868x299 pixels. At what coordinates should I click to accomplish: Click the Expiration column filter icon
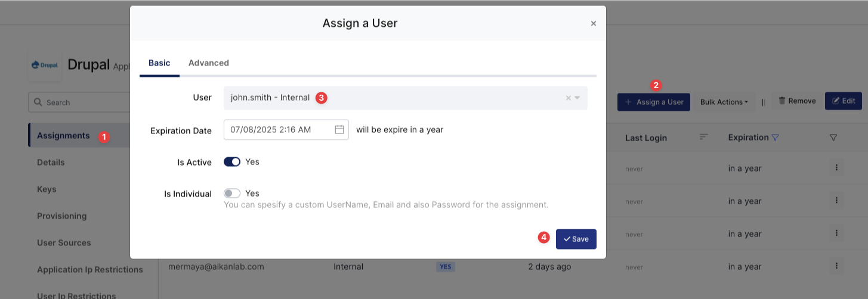775,138
